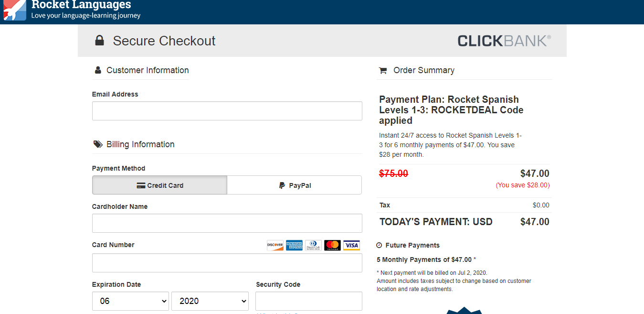Open the expiration year dropdown

(210, 301)
